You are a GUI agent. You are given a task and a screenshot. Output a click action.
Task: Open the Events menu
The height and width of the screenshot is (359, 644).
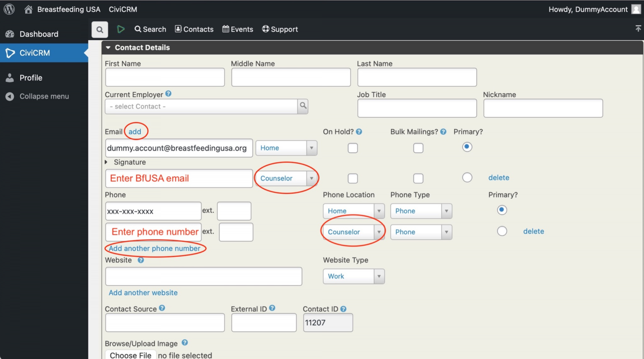point(238,29)
